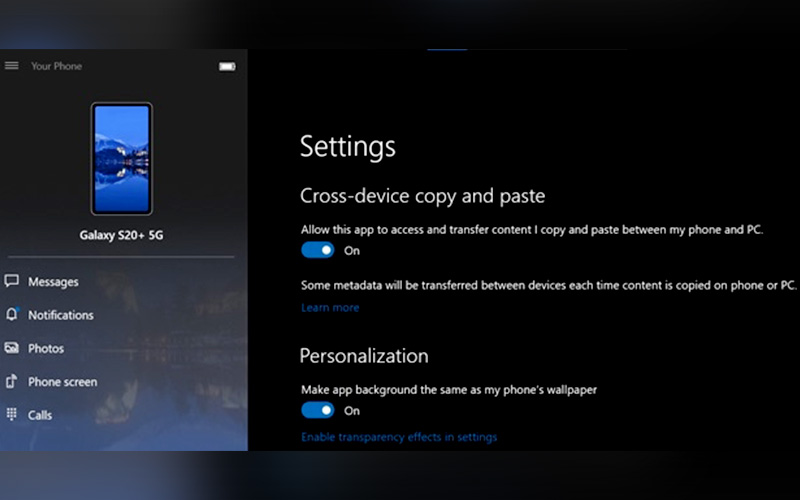
Task: Click the Calls dial pad icon
Action: pos(12,414)
